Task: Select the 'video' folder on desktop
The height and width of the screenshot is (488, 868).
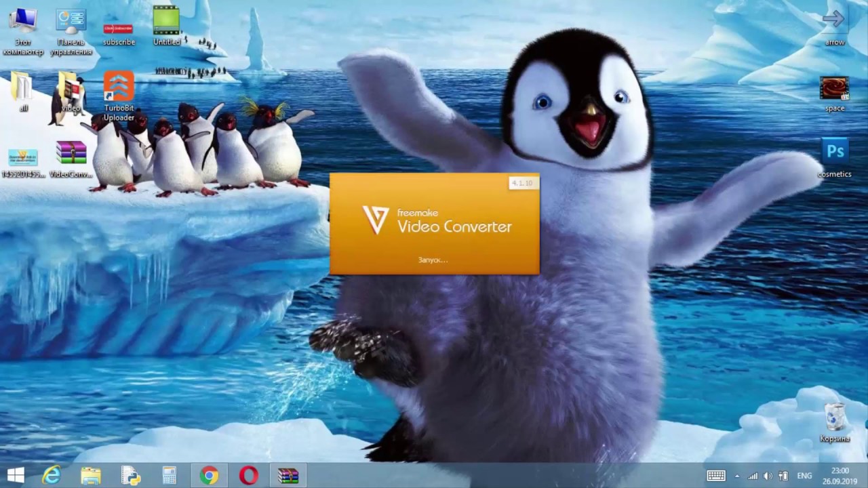Action: [x=71, y=91]
